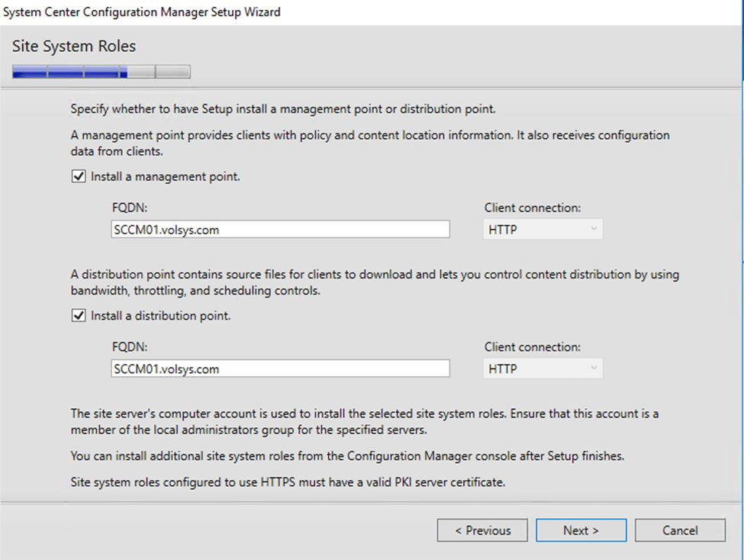Click the Client connection label for the management point

[x=532, y=208]
